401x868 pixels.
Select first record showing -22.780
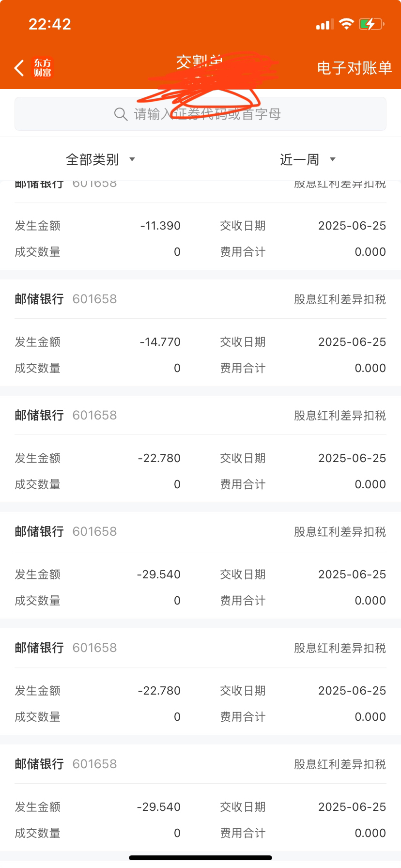[200, 449]
